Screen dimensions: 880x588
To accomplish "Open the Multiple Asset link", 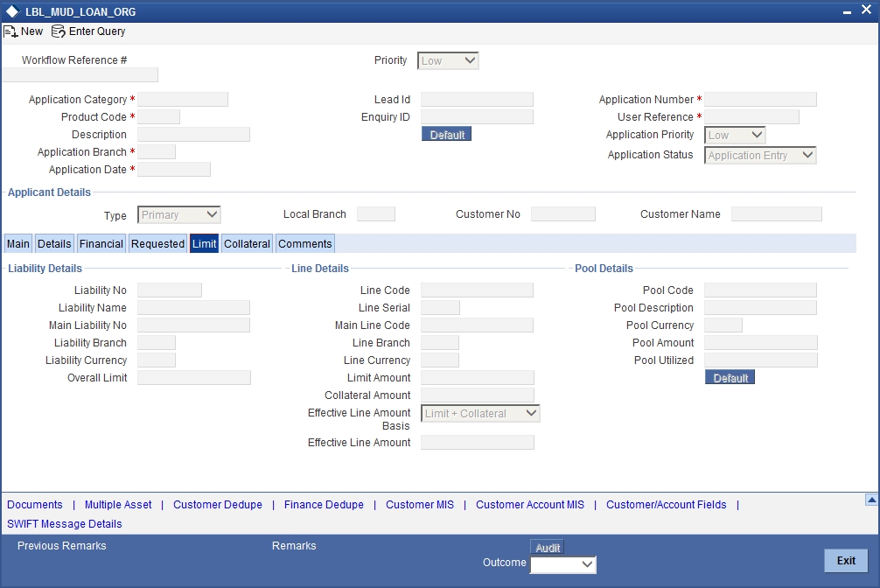I will [x=118, y=504].
